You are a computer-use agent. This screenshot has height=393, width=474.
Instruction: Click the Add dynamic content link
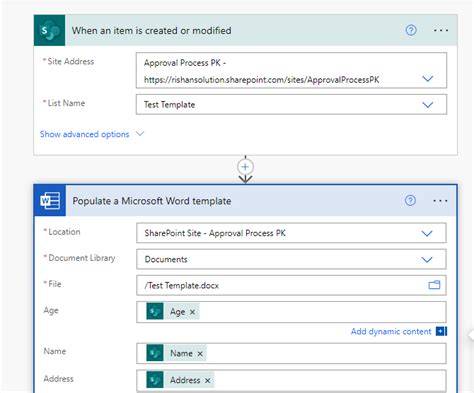(391, 331)
